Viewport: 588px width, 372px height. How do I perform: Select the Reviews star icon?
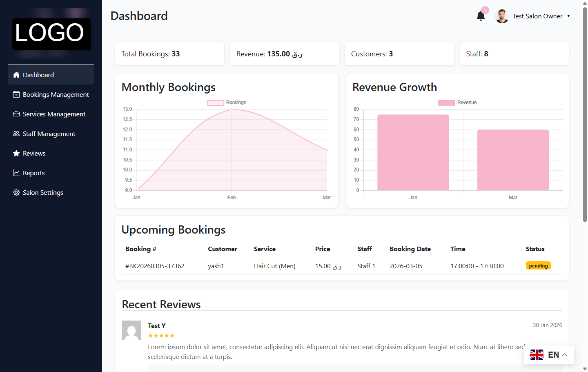point(16,153)
